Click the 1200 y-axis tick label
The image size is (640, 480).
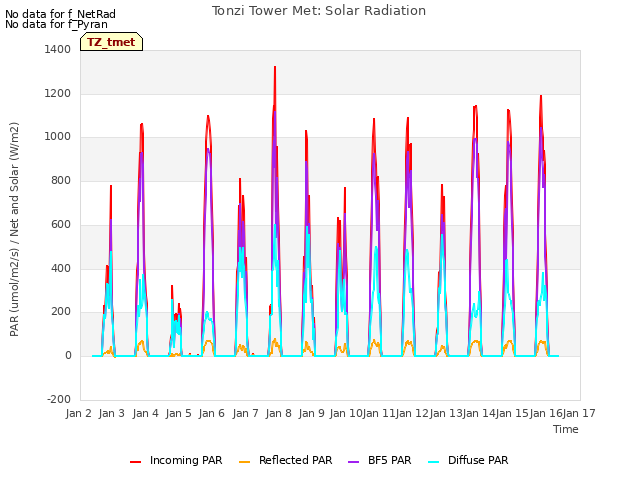pos(58,93)
